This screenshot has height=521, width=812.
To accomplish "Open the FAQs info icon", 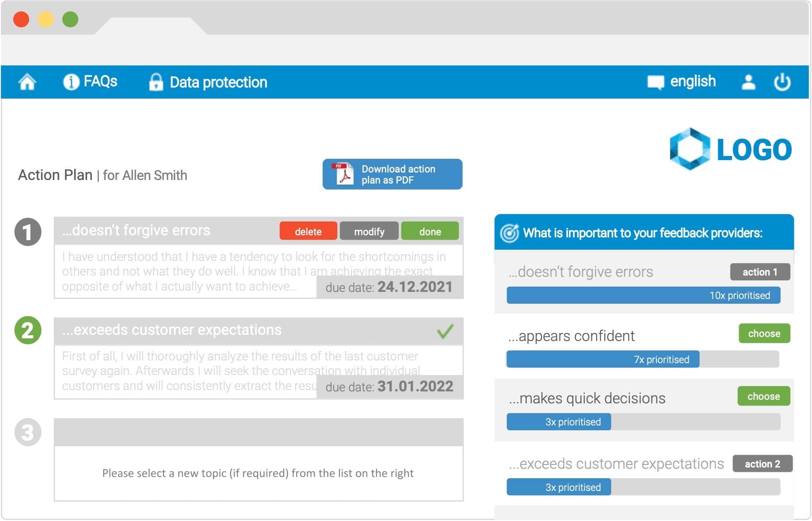I will (x=71, y=82).
